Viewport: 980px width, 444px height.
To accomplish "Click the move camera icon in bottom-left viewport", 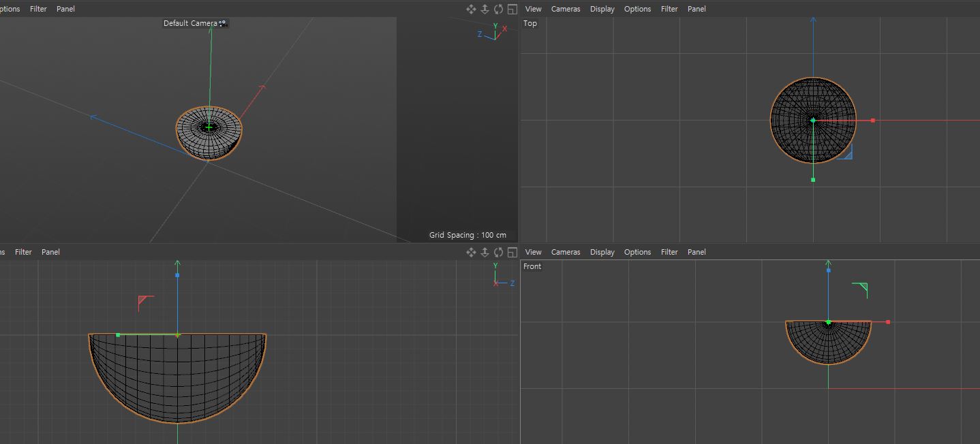I will tap(471, 252).
